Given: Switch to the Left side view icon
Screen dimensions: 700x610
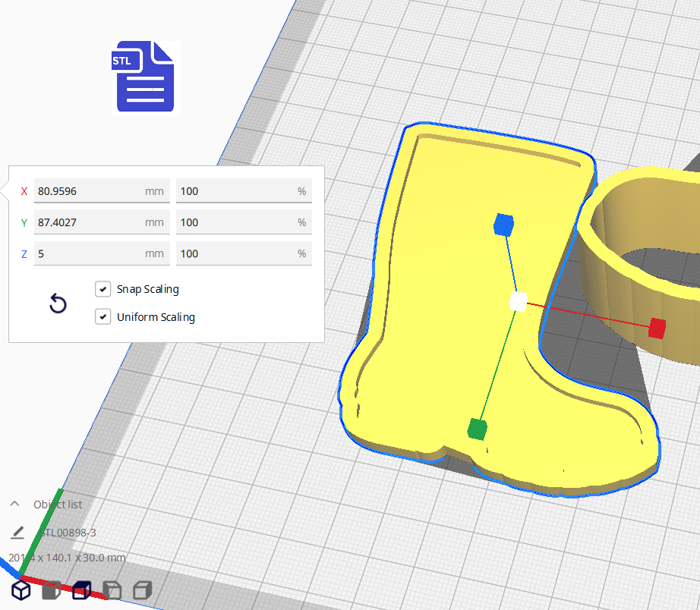Looking at the screenshot, I should (112, 590).
